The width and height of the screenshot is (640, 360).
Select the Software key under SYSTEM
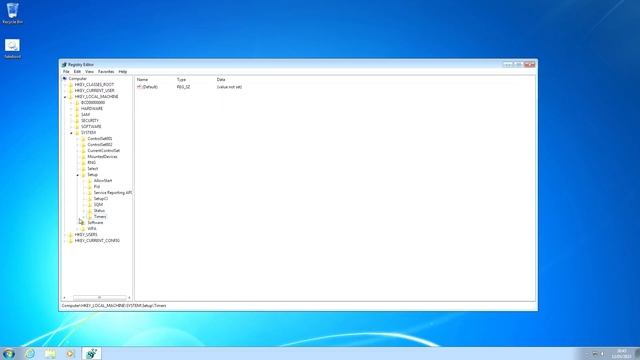tap(96, 223)
